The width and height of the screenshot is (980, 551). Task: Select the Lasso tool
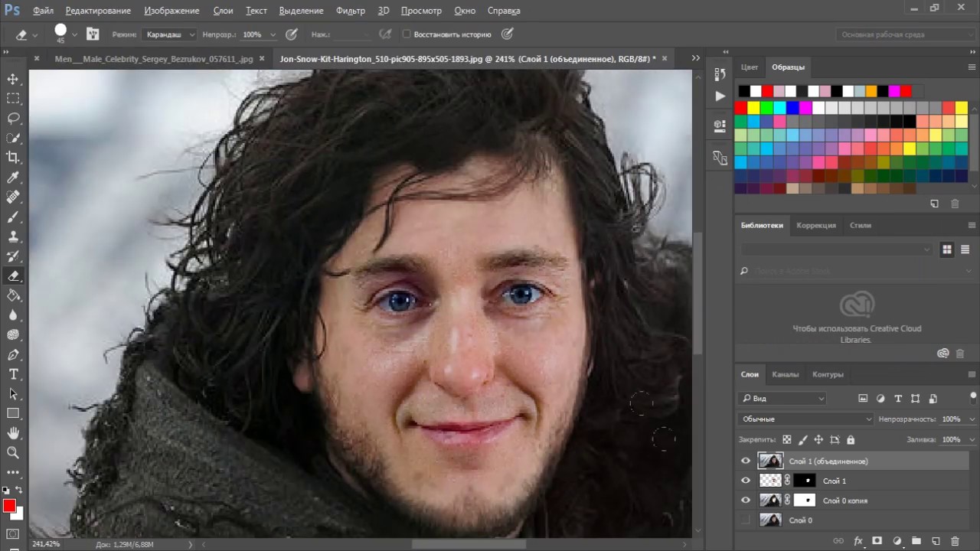[13, 118]
